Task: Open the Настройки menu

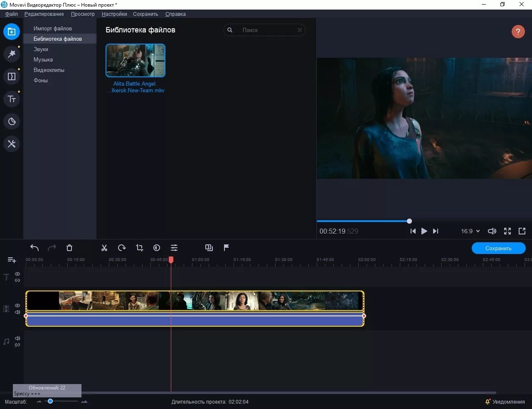Action: click(x=114, y=14)
